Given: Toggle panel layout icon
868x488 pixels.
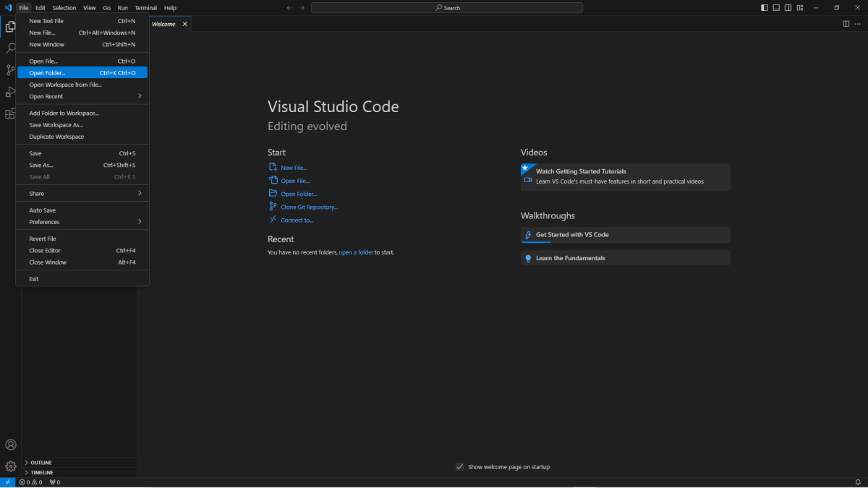Looking at the screenshot, I should [x=776, y=8].
